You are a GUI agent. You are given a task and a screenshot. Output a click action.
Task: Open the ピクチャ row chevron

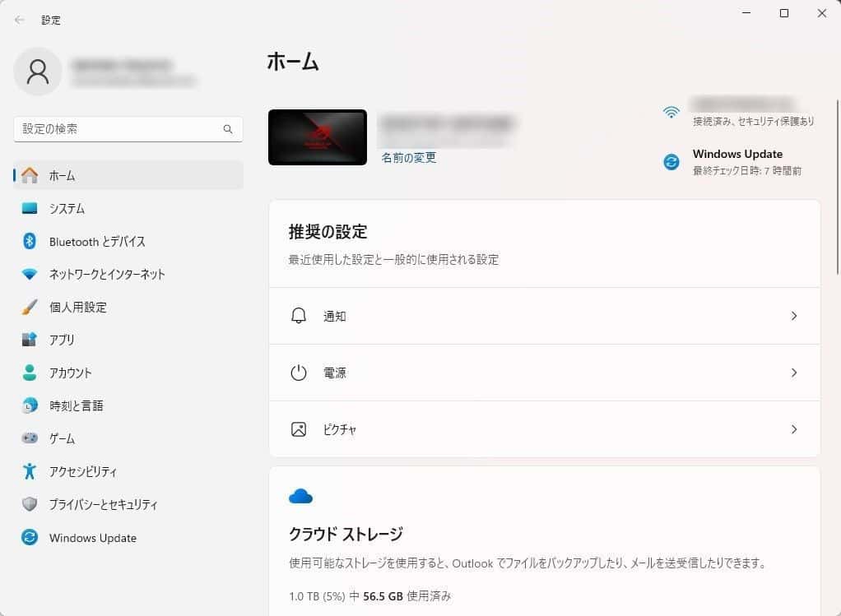(x=794, y=429)
